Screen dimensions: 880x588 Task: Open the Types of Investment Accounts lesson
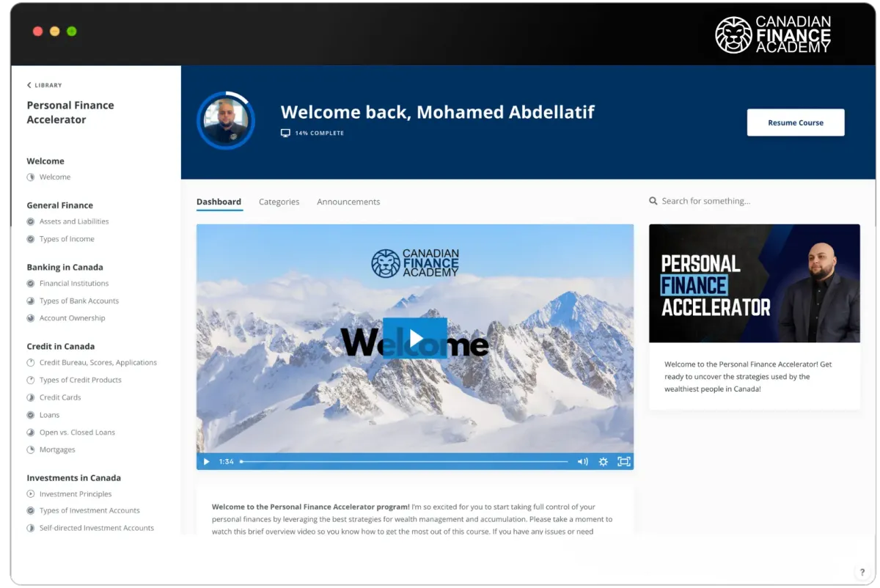tap(89, 511)
